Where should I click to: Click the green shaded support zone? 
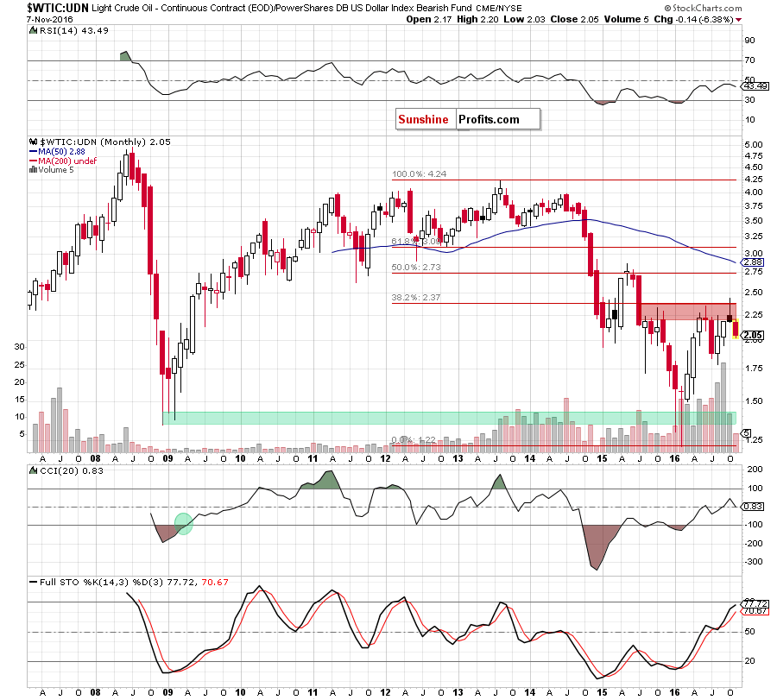tap(449, 418)
